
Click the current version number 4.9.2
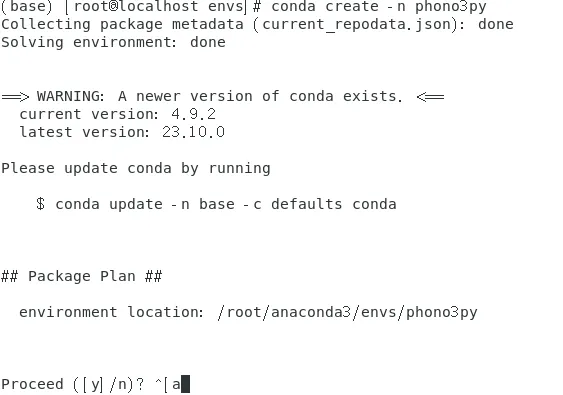tap(194, 114)
